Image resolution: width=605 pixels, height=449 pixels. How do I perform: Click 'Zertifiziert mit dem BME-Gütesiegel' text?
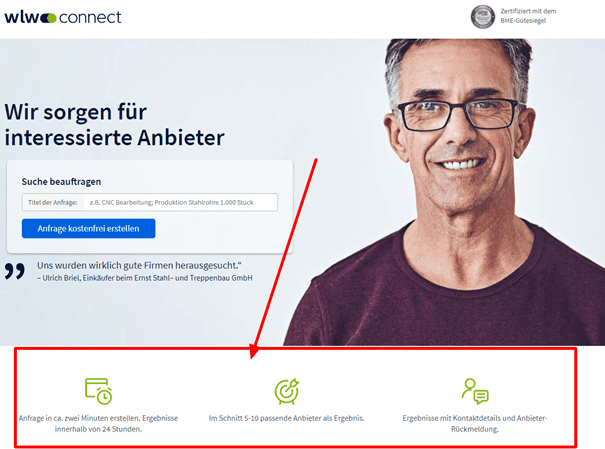pyautogui.click(x=528, y=16)
